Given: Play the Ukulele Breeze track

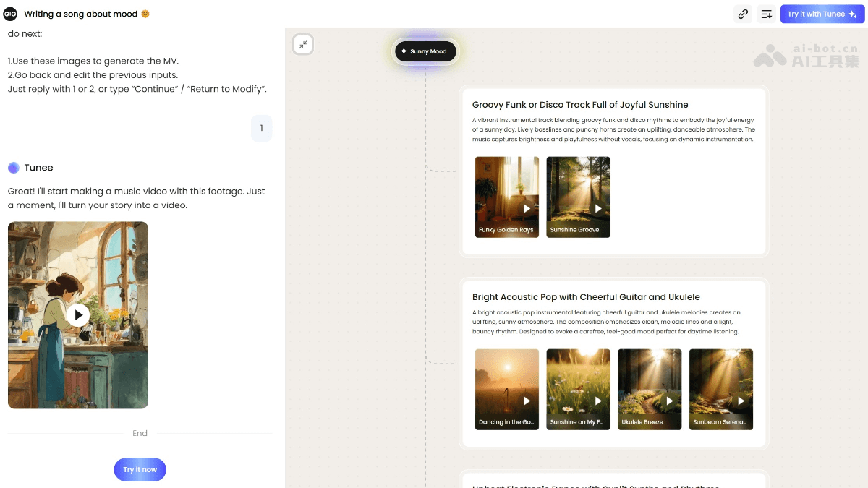Looking at the screenshot, I should [669, 401].
